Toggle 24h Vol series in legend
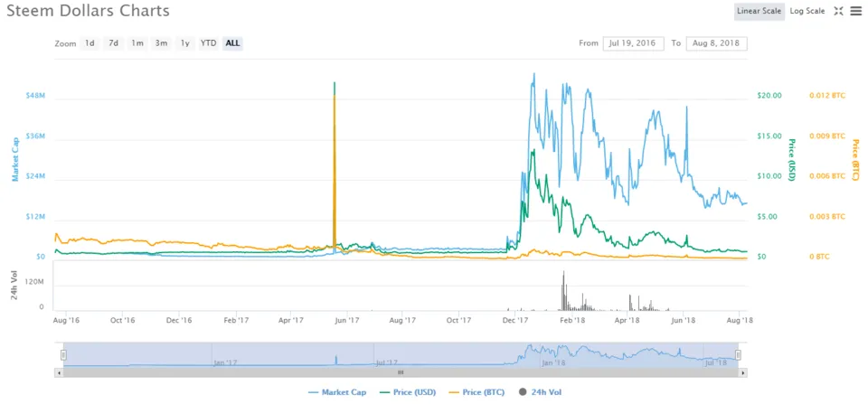The width and height of the screenshot is (868, 404). (x=541, y=392)
